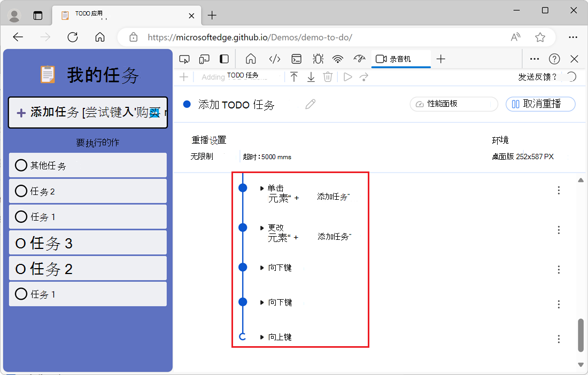Viewport: 588px width, 375px height.
Task: Expand the first 向下键 step
Action: point(261,268)
